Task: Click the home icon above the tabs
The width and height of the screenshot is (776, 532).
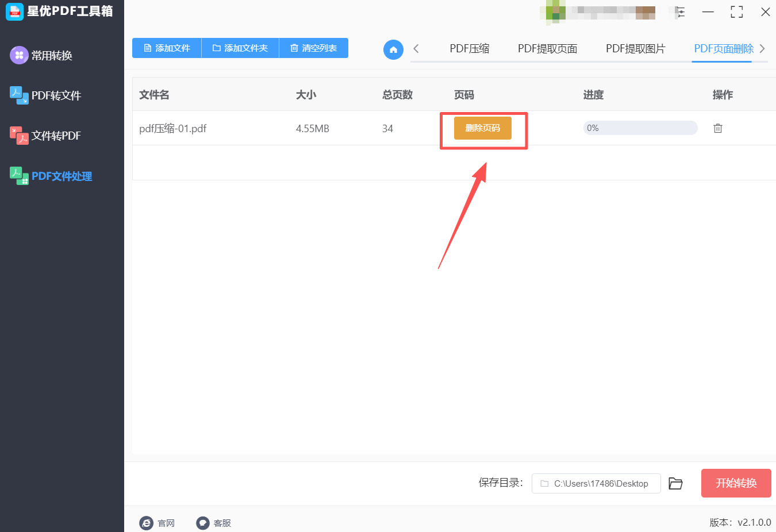Action: (393, 49)
